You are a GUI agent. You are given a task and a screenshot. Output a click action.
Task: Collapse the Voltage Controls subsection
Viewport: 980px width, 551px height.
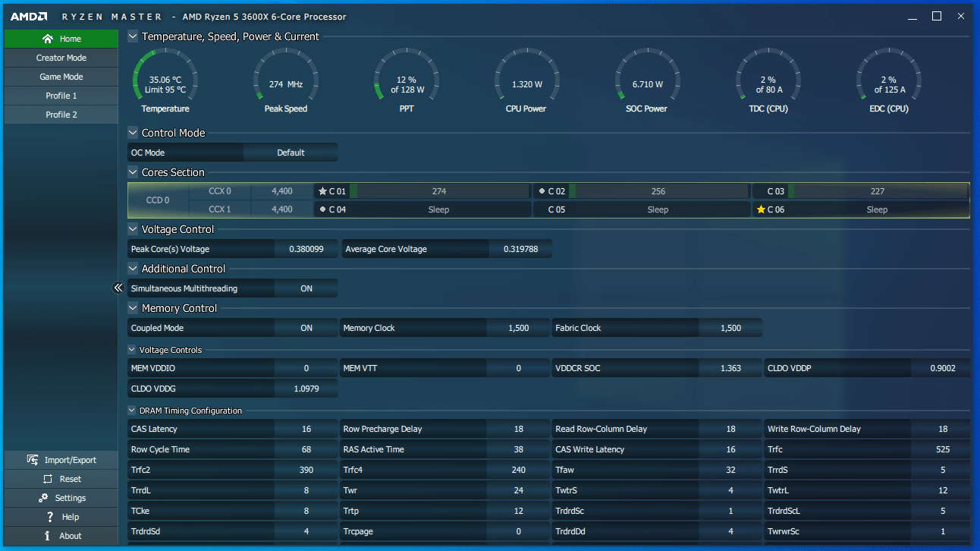pos(133,350)
